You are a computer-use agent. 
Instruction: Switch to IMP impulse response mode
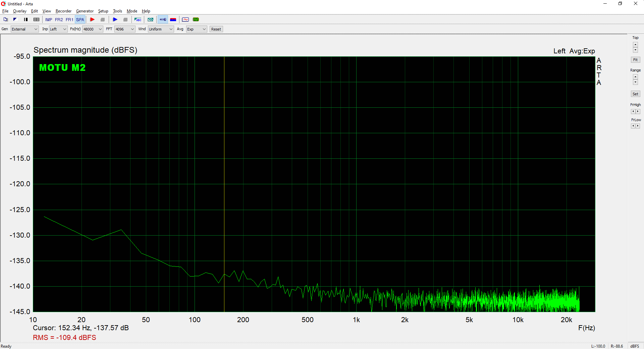[49, 19]
